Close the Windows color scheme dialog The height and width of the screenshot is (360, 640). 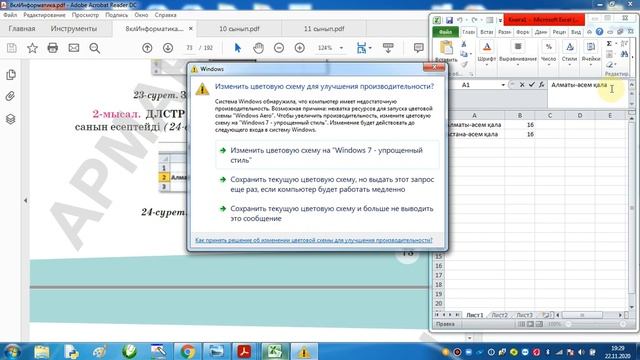pos(434,67)
